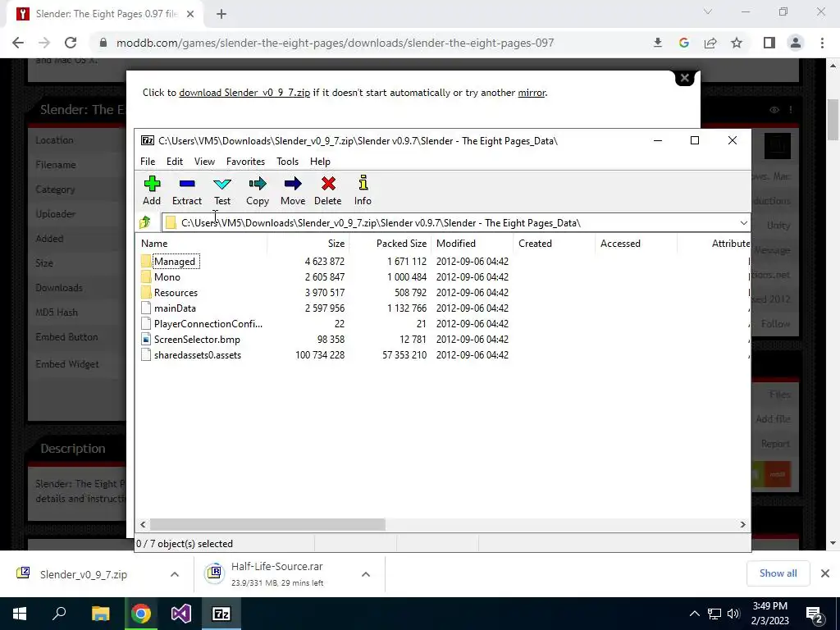Viewport: 840px width, 630px height.
Task: Click Show all downloads button
Action: tap(778, 573)
